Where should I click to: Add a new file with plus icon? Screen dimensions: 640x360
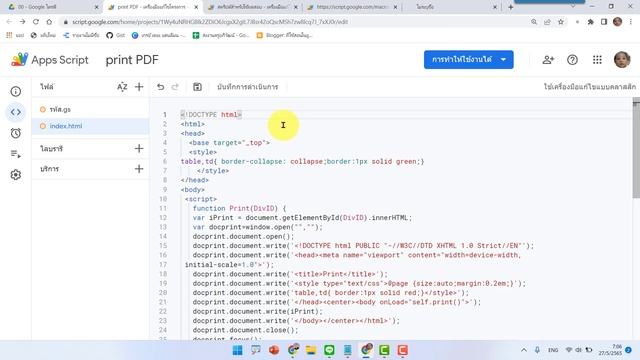pos(139,87)
